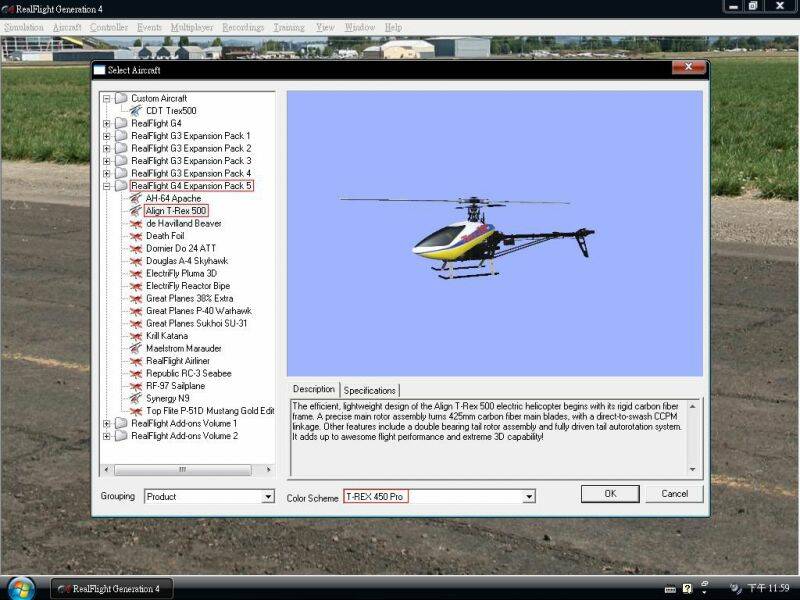The width and height of the screenshot is (800, 600).
Task: Expand RealFlight Add-ons Volume 2 node
Action: click(x=107, y=436)
